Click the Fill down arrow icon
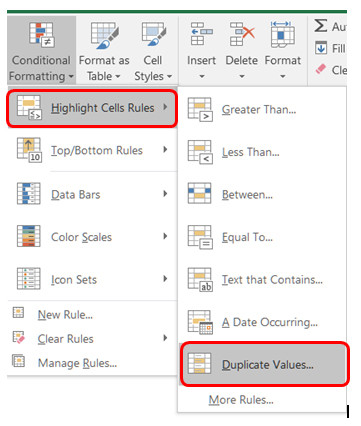 tap(321, 48)
